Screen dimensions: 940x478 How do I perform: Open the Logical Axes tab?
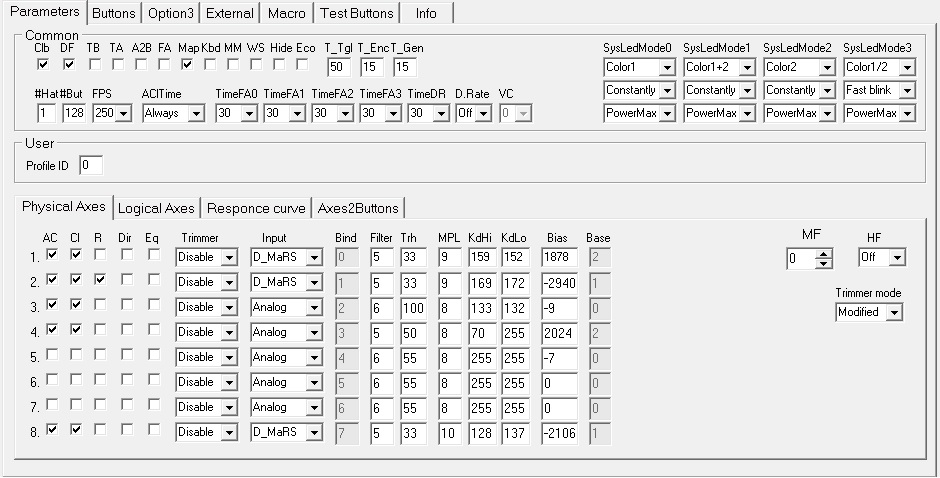point(156,208)
